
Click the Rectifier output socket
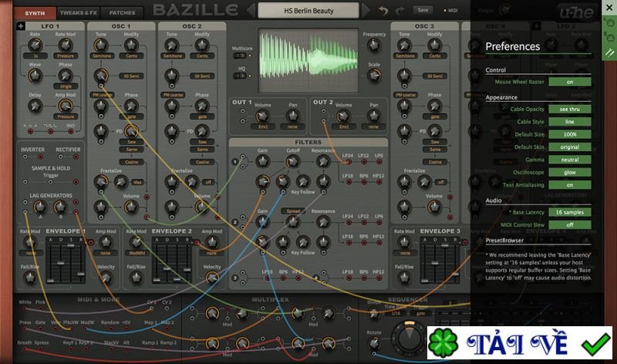pos(76,157)
